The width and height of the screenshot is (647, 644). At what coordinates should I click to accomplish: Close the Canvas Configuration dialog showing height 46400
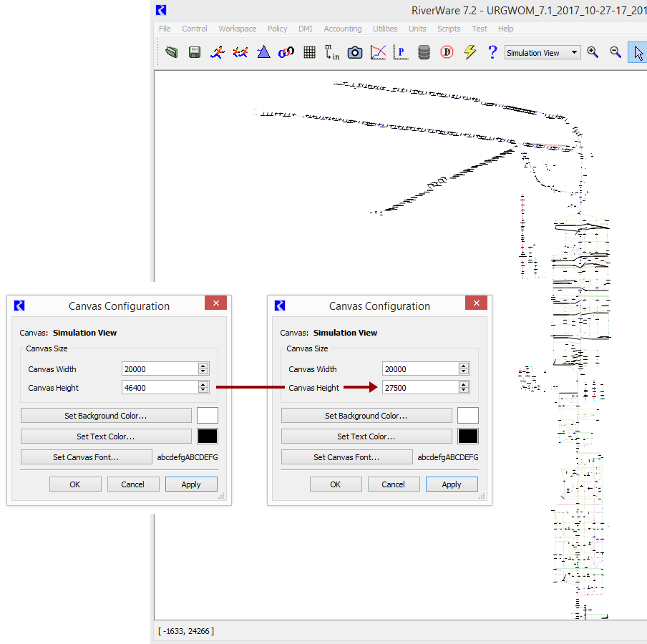[x=216, y=303]
